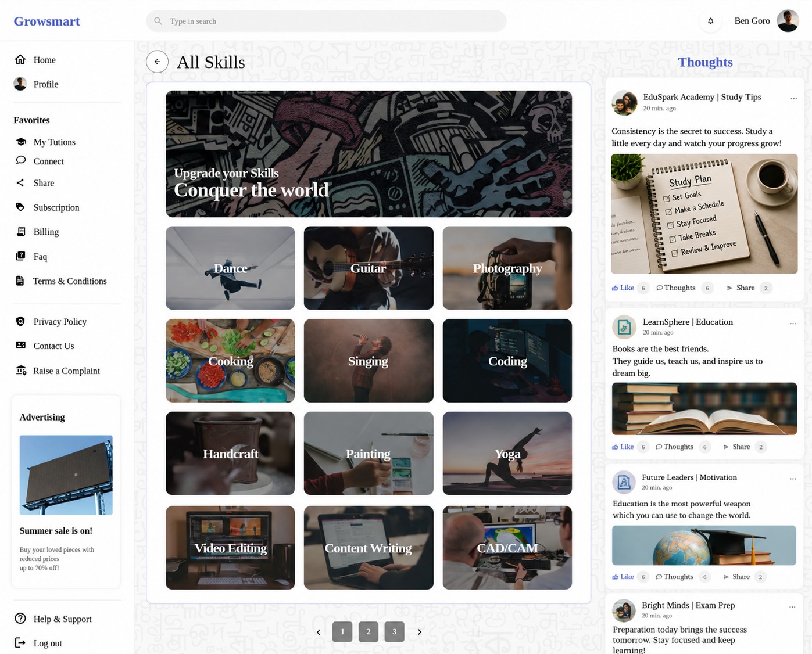Open the Handcraft skill card
The height and width of the screenshot is (654, 812).
230,454
